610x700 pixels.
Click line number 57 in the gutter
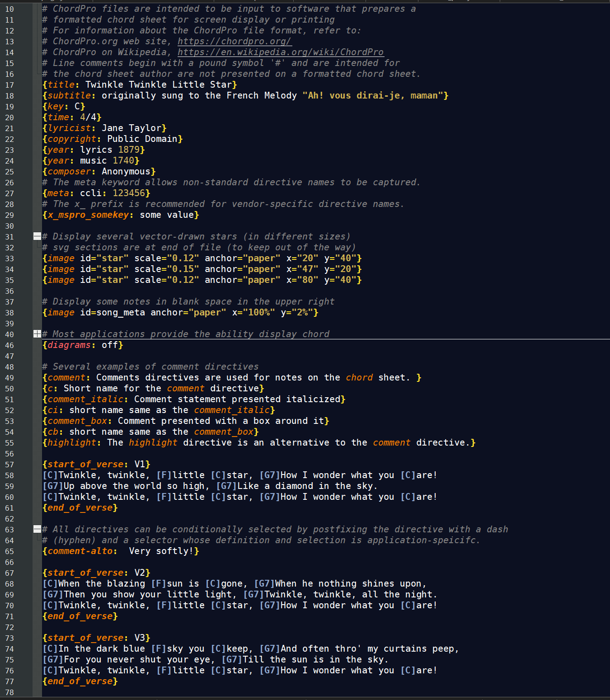coord(9,465)
